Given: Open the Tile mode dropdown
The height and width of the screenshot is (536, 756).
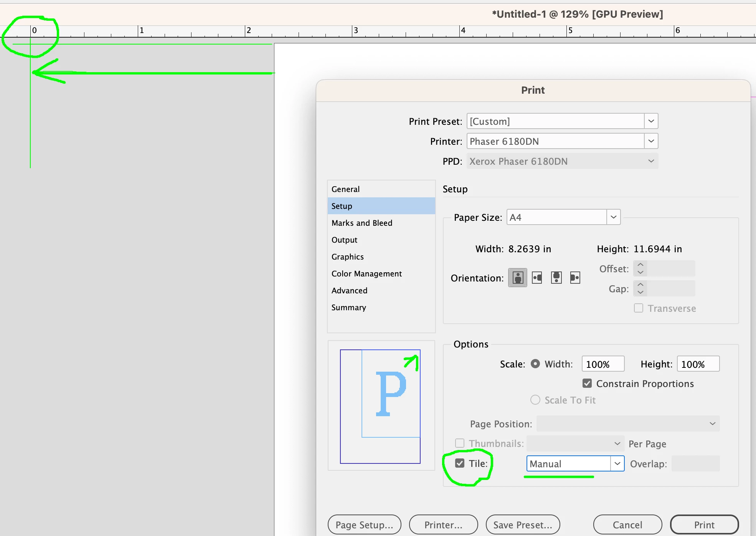Looking at the screenshot, I should [617, 463].
